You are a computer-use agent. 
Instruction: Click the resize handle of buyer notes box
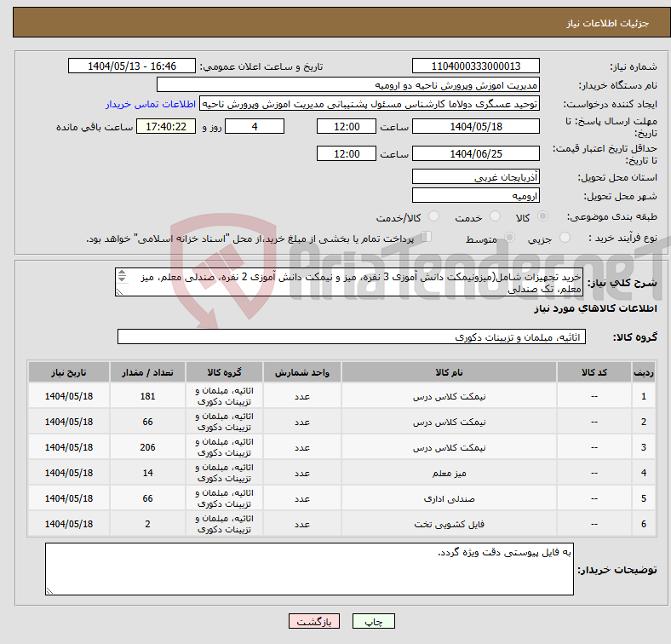click(x=49, y=591)
